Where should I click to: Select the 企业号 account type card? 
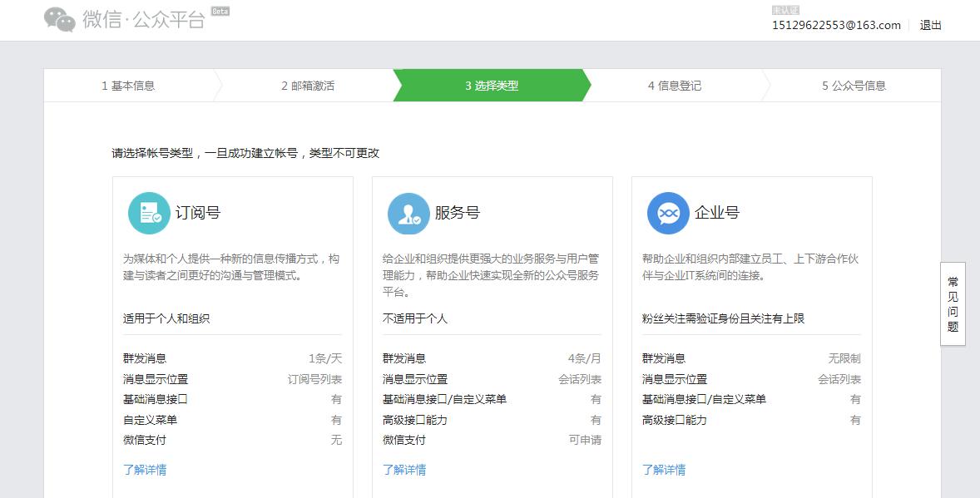751,333
